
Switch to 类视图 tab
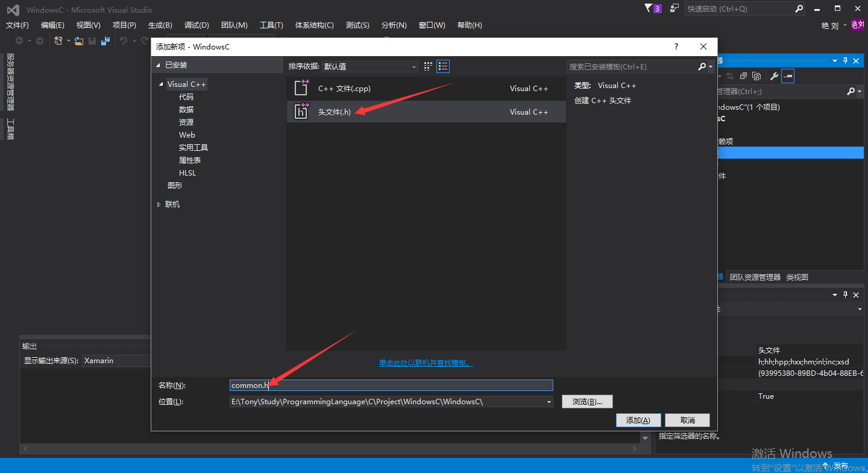pyautogui.click(x=797, y=278)
